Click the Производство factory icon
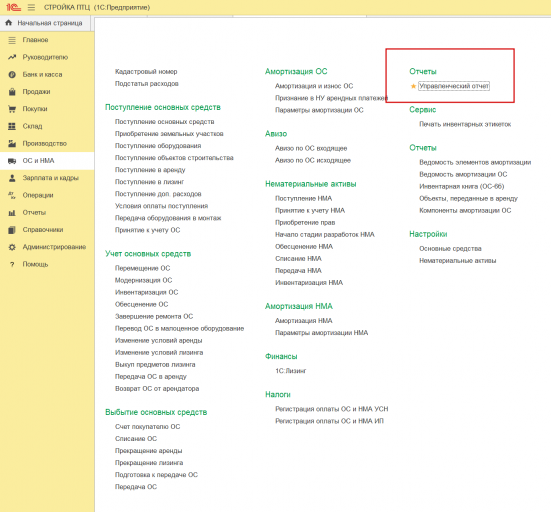The height and width of the screenshot is (512, 551). point(12,143)
